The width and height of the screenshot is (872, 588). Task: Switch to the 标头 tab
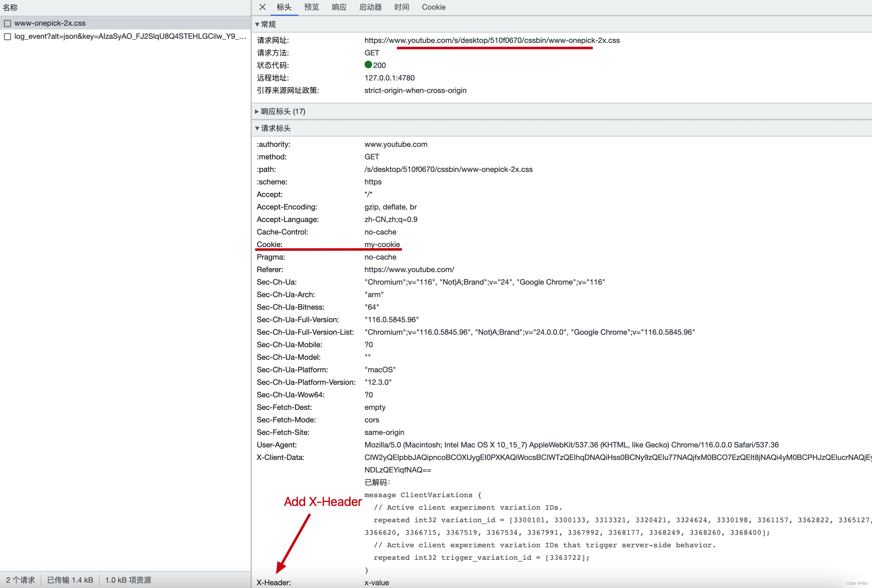[x=284, y=7]
